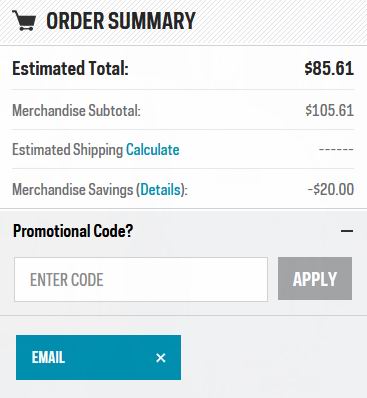Click the Merchandise Subtotal label

click(x=76, y=110)
